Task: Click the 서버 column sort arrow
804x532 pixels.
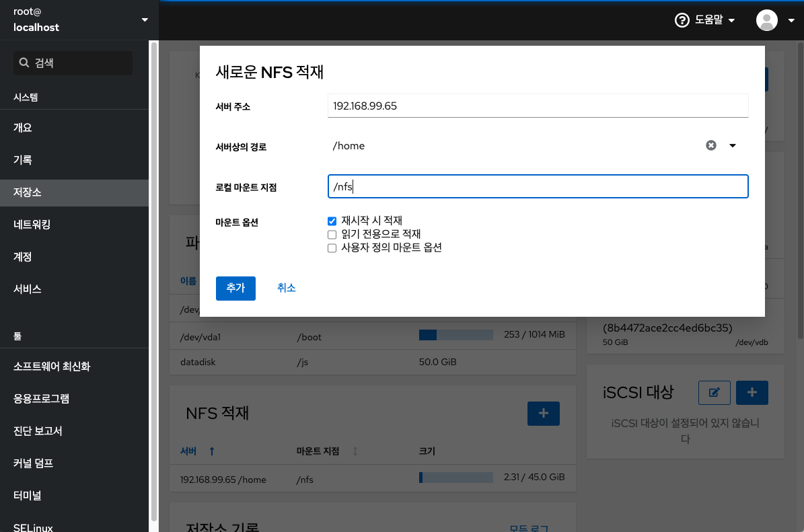Action: tap(211, 451)
